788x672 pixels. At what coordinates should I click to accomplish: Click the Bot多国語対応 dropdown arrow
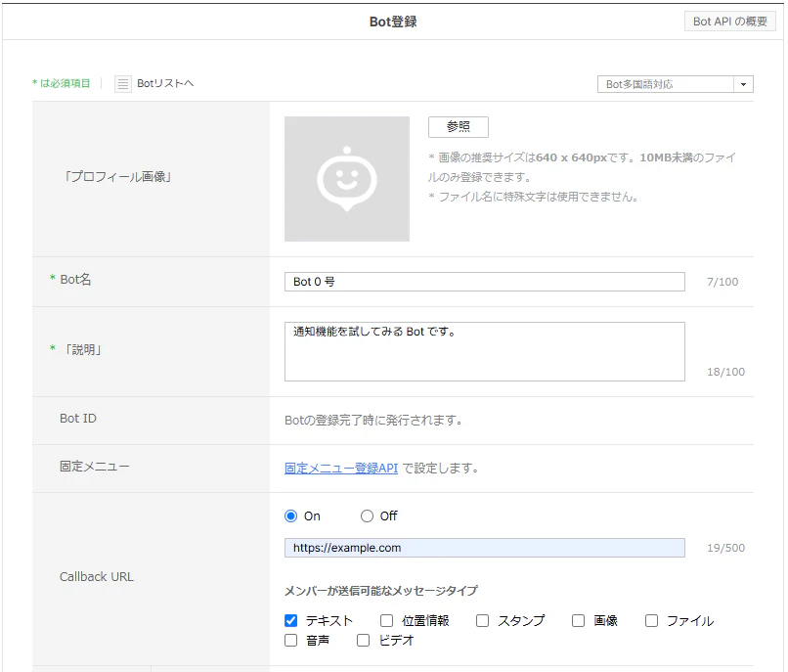tap(743, 84)
